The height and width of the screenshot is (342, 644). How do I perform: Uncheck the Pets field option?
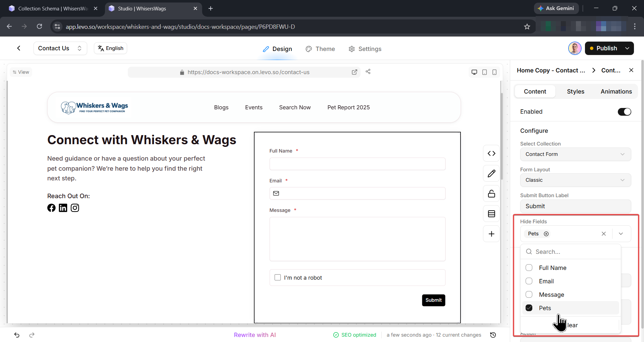point(529,308)
